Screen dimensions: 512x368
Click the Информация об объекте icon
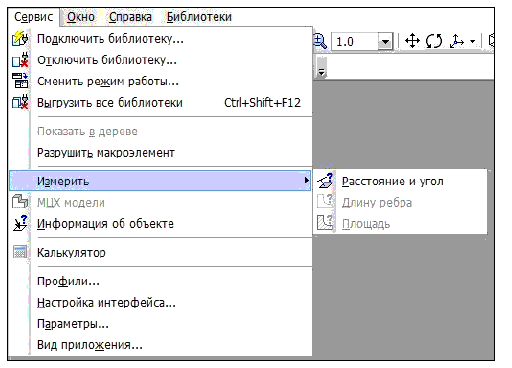20,223
